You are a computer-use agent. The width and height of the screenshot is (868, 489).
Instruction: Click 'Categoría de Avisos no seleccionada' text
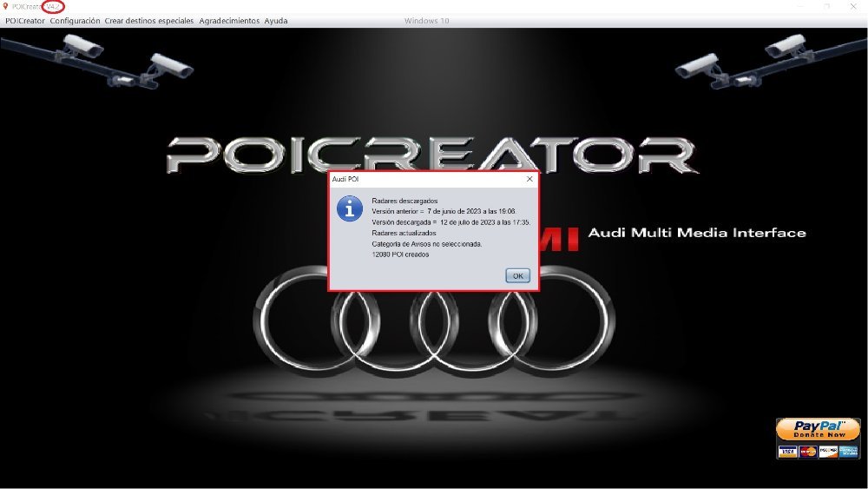pyautogui.click(x=427, y=244)
